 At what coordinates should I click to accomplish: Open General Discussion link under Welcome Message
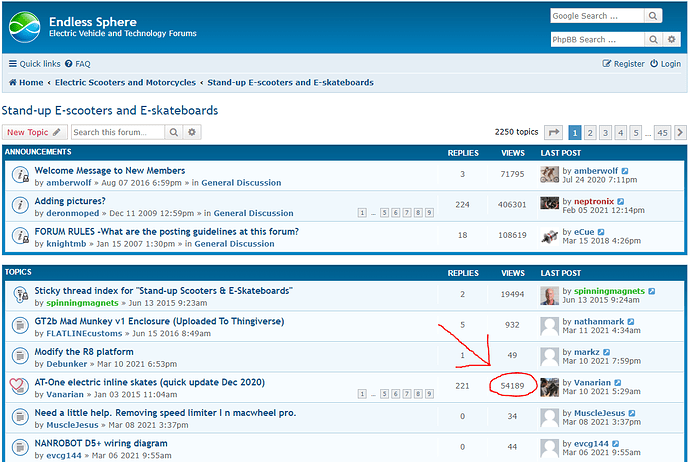click(241, 183)
